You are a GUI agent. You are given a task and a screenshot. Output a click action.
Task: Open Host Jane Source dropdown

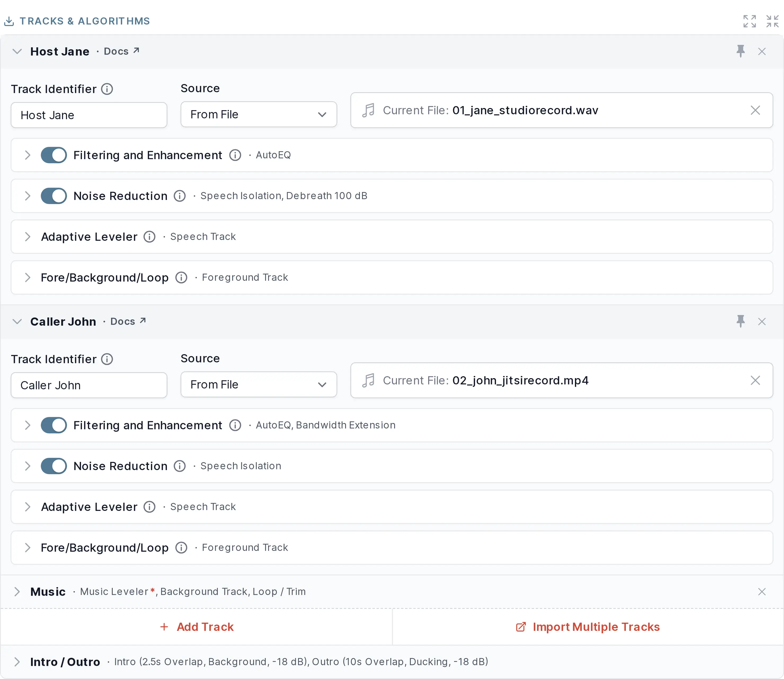click(x=259, y=114)
